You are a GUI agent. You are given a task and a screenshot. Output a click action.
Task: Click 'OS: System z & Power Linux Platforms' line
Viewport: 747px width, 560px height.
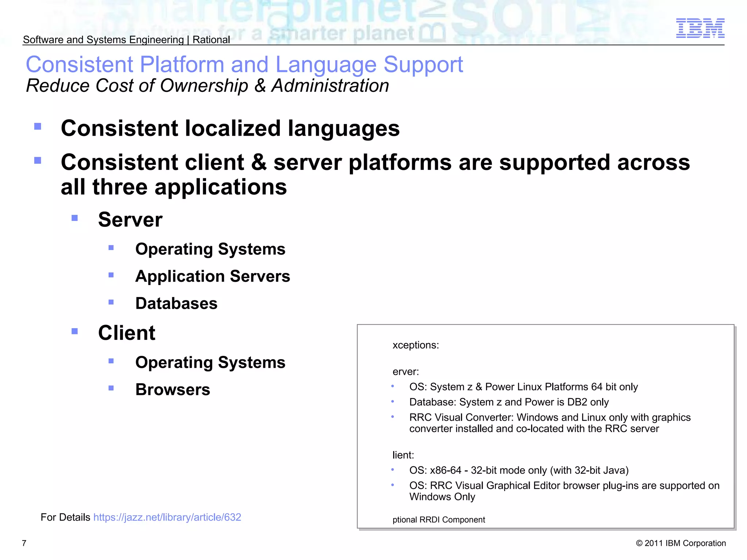(523, 387)
